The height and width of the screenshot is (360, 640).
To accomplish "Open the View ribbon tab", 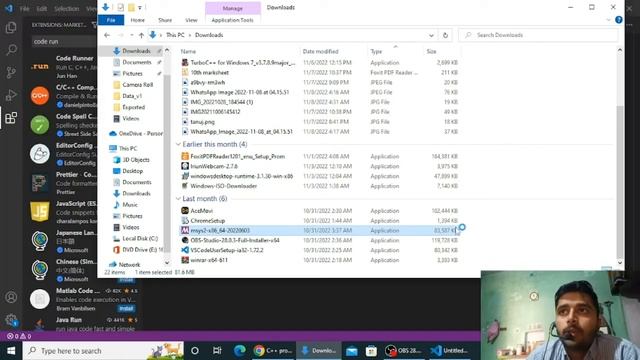I will point(191,20).
